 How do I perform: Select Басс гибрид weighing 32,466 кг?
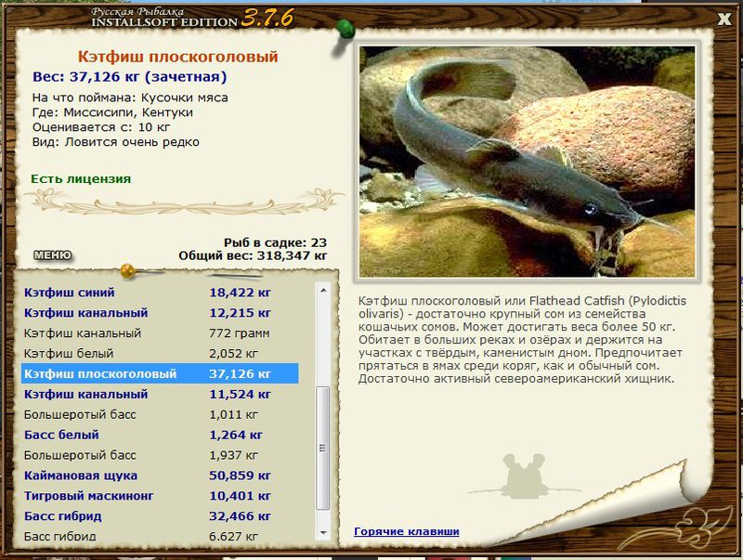click(x=160, y=516)
